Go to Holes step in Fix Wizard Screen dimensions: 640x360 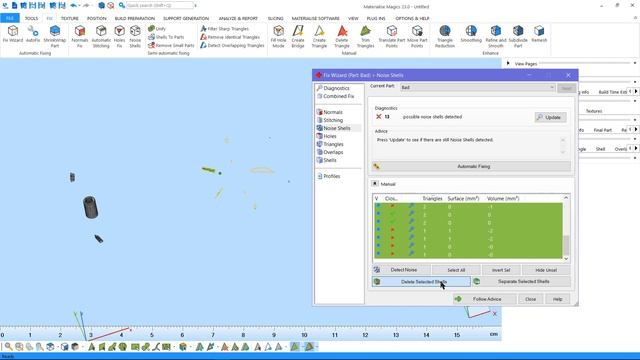327,136
